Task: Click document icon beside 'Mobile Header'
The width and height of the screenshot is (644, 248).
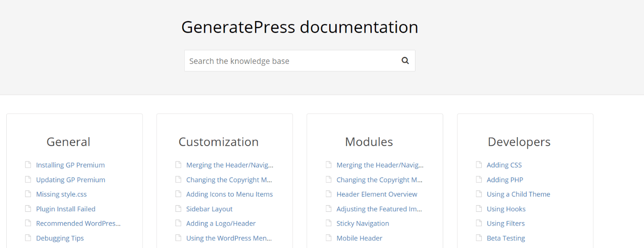Action: click(x=329, y=238)
